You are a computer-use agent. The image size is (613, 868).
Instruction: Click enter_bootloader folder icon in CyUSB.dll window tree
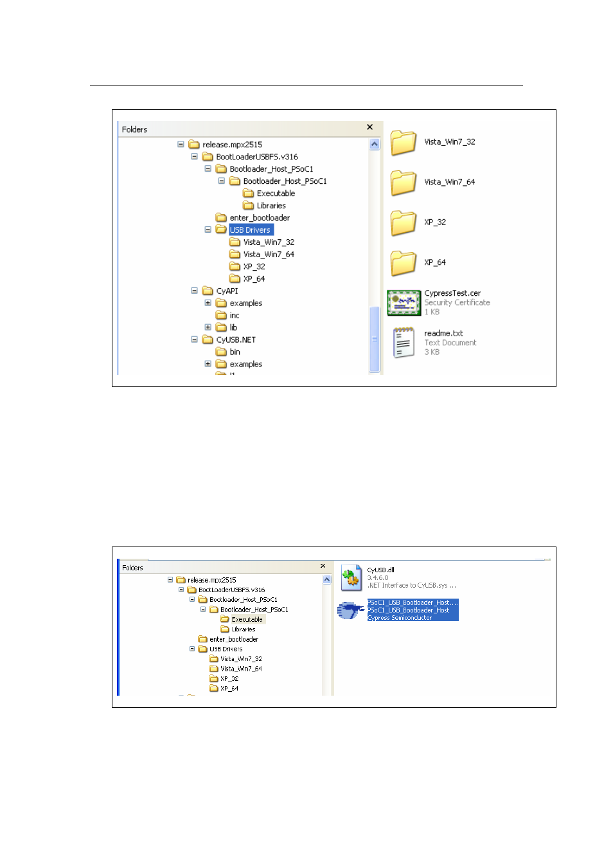pyautogui.click(x=203, y=639)
